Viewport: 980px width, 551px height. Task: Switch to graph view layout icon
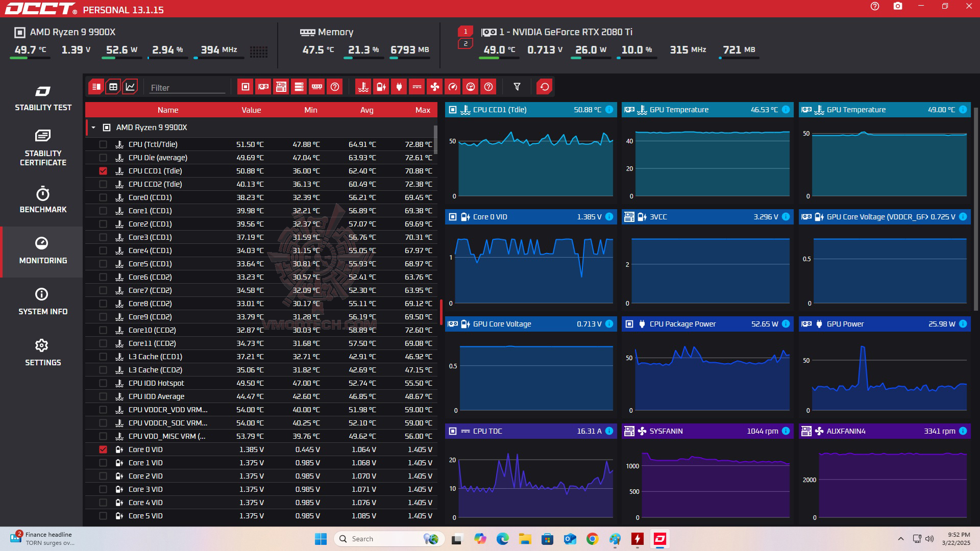pos(130,87)
